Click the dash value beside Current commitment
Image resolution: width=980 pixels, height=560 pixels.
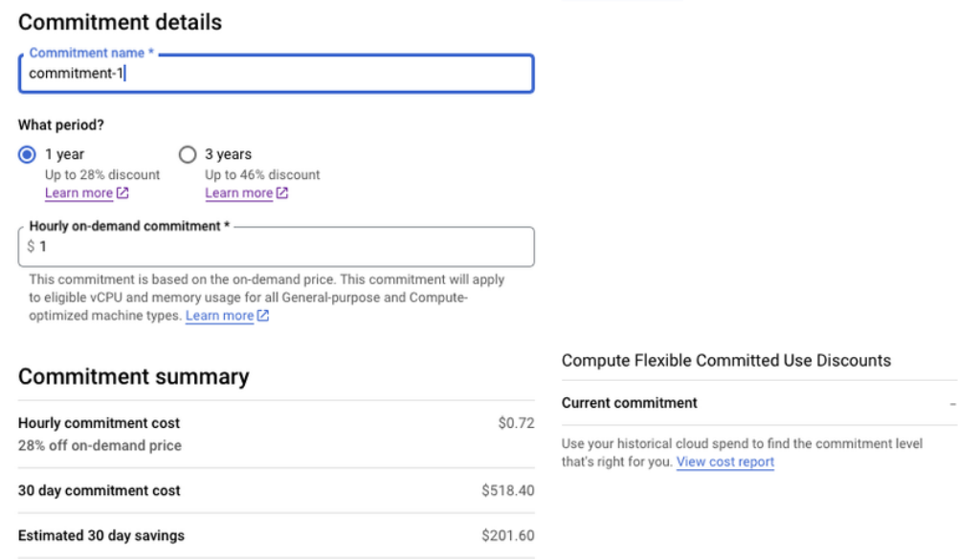pos(952,404)
